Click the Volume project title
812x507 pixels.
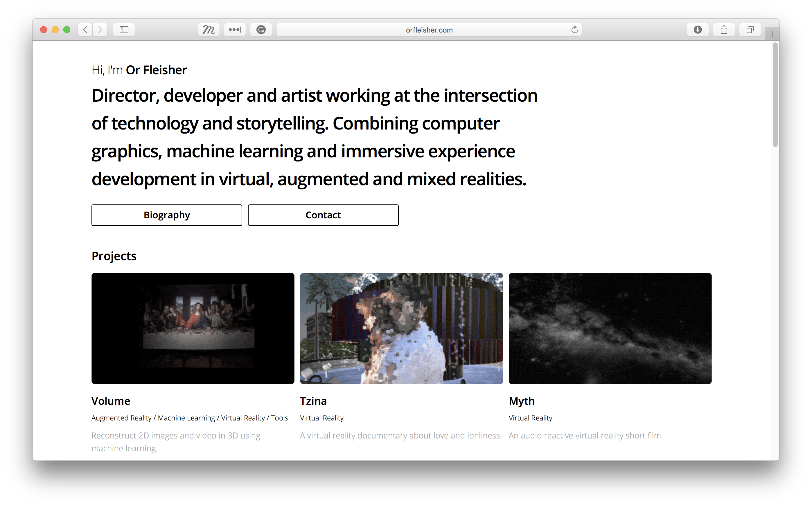tap(111, 401)
